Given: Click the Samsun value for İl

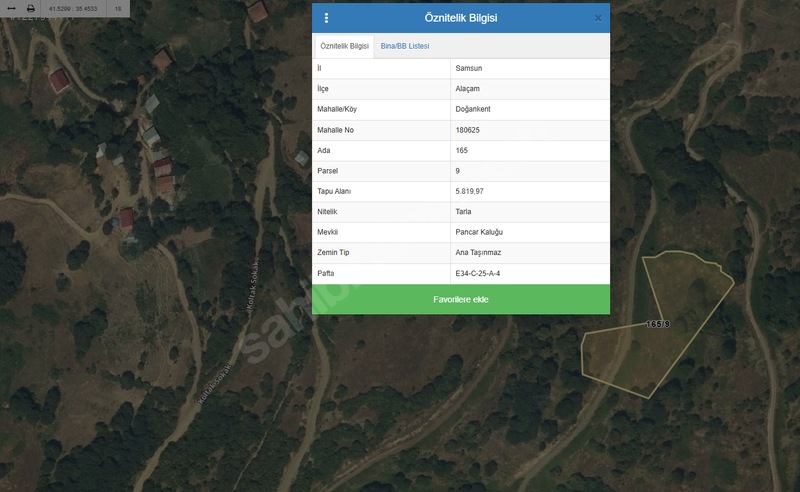Looking at the screenshot, I should pyautogui.click(x=468, y=68).
